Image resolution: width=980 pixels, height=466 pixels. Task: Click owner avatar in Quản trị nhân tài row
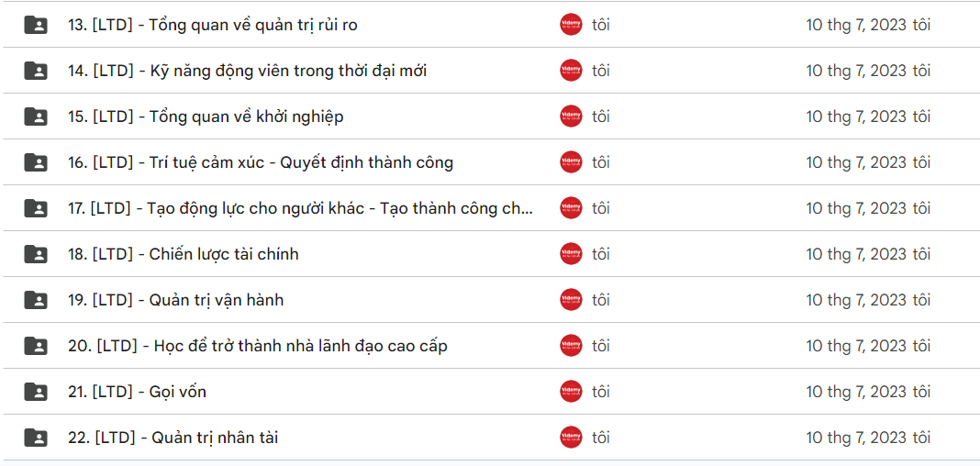coord(571,438)
